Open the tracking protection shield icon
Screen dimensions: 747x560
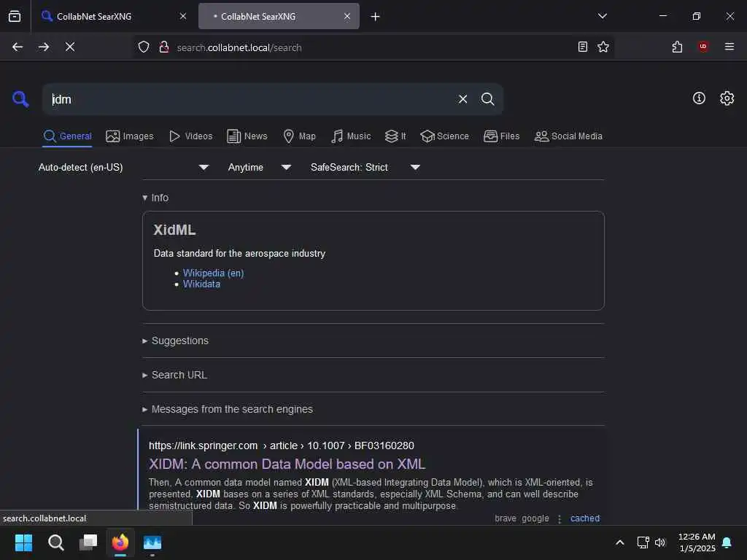point(144,47)
